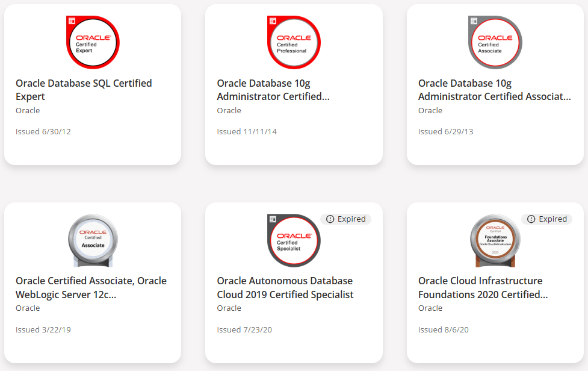The image size is (588, 371).
Task: Open the Oracle Database 10g Administrator Certified Professional badge
Action: (275, 89)
